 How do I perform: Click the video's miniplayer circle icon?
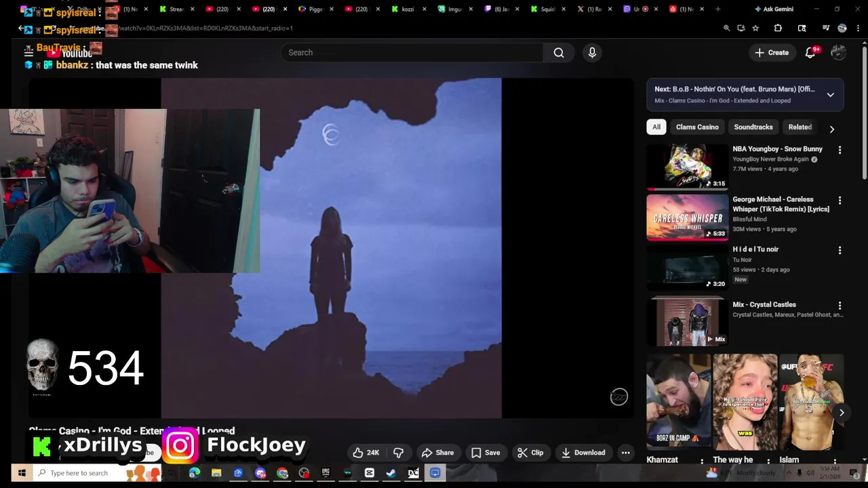point(619,397)
